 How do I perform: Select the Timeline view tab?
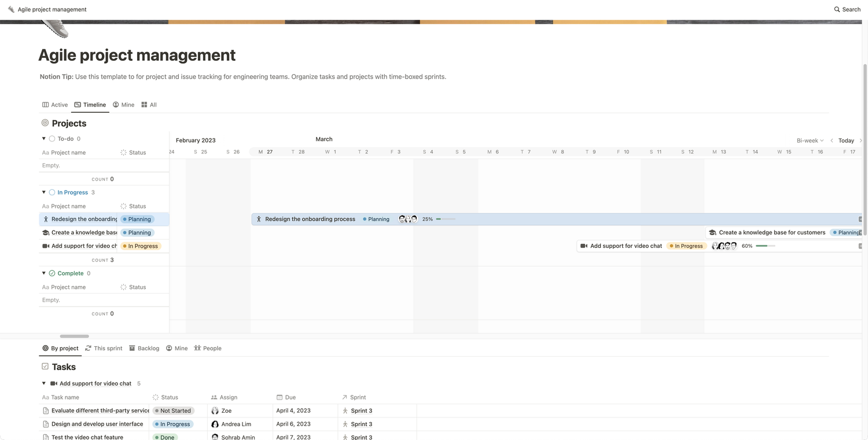coord(90,105)
